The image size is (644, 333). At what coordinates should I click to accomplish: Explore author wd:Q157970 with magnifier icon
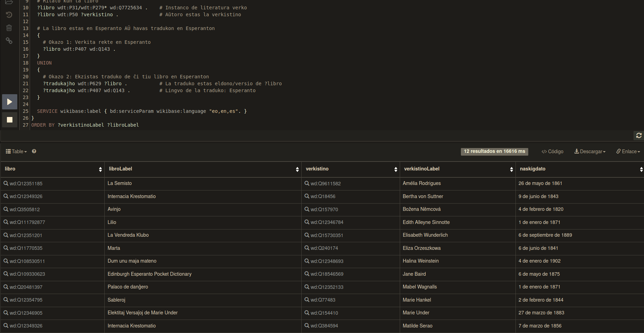pyautogui.click(x=307, y=209)
